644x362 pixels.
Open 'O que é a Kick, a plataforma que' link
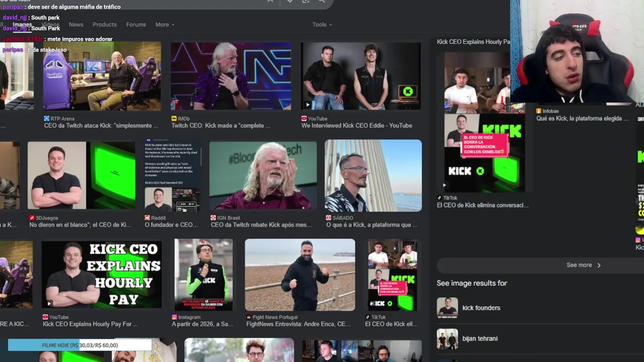372,225
